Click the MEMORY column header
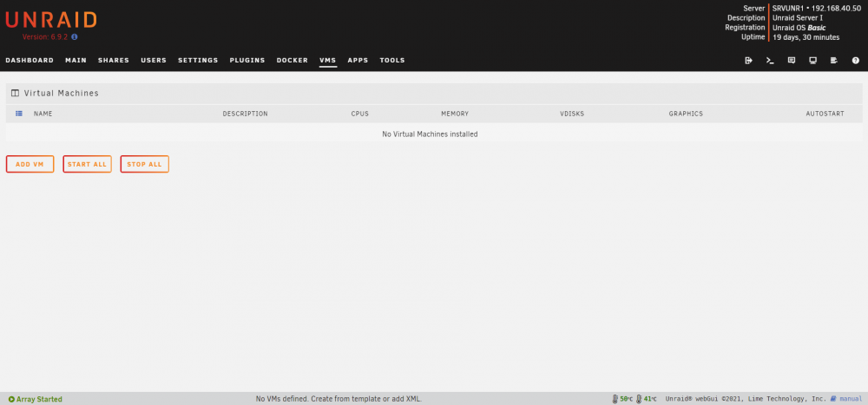Viewport: 868px width, 405px height. [455, 114]
